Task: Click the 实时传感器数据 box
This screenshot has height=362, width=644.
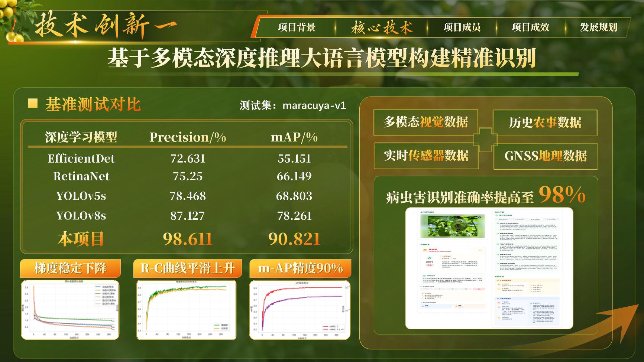Action: point(426,156)
